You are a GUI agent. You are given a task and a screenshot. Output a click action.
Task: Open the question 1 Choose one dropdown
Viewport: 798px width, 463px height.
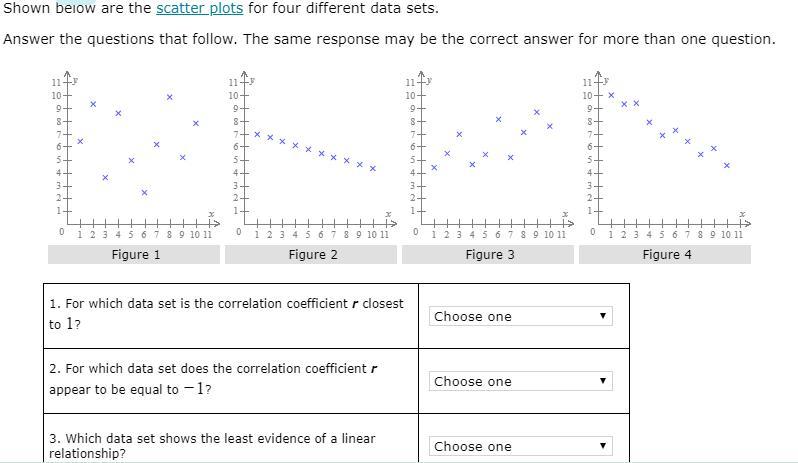tap(520, 316)
